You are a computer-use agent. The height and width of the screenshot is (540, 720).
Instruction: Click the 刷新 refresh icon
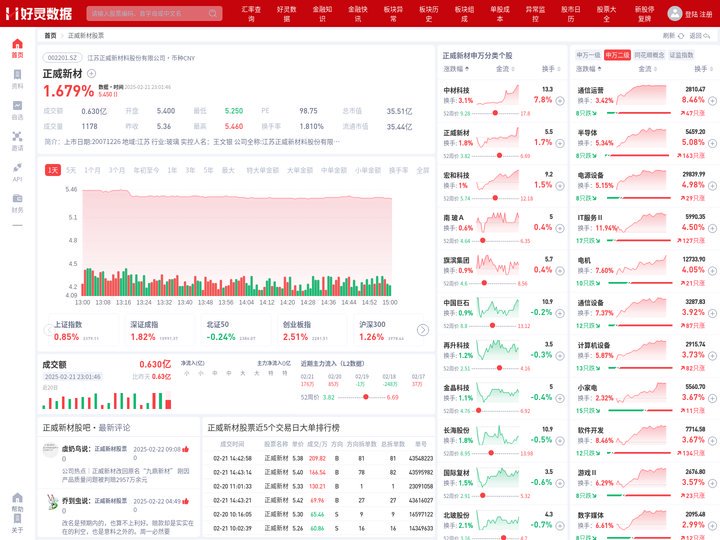[681, 36]
